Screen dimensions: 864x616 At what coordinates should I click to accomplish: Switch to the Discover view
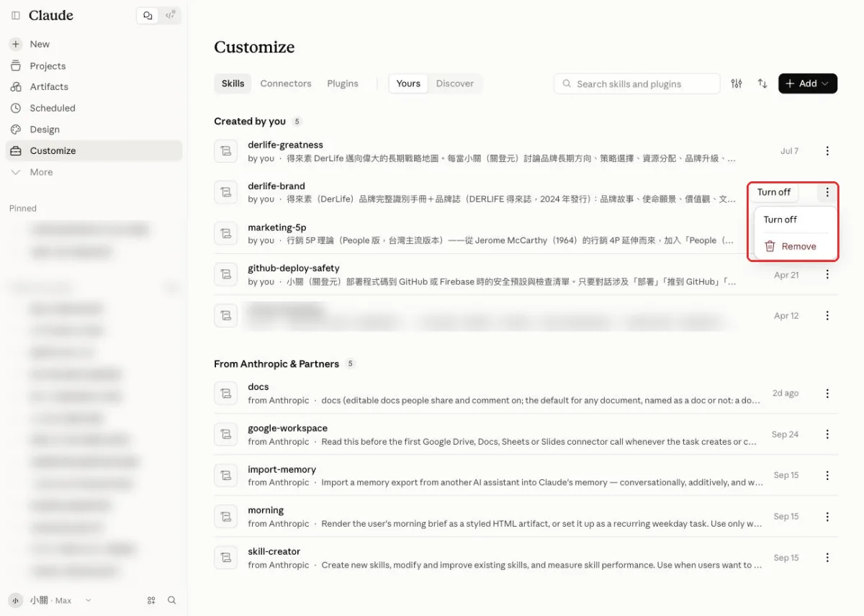(x=455, y=83)
